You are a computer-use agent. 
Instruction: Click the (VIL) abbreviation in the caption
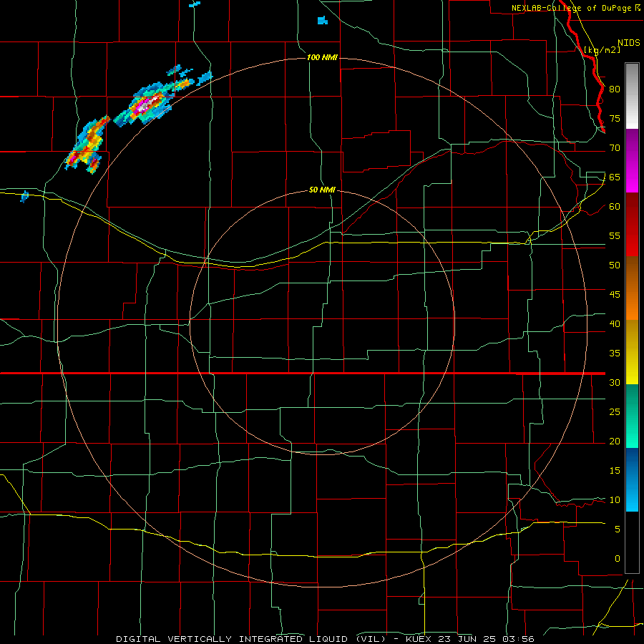tap(371, 639)
